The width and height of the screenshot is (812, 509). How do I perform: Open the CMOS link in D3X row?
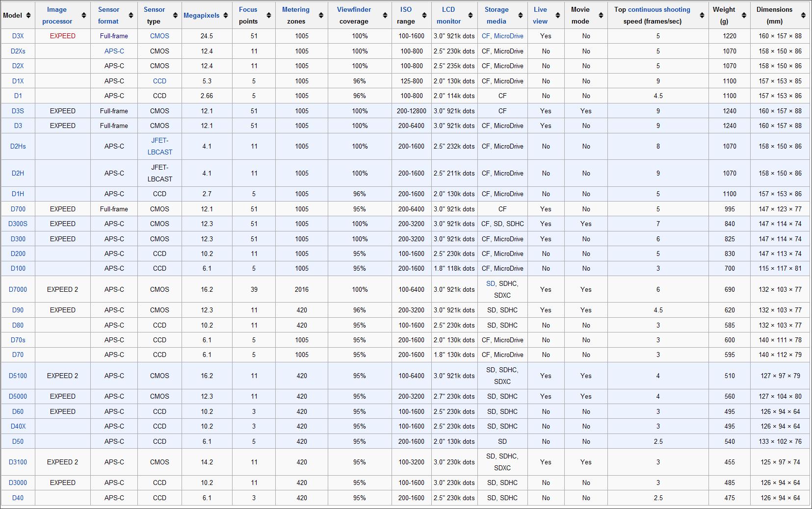tap(159, 36)
